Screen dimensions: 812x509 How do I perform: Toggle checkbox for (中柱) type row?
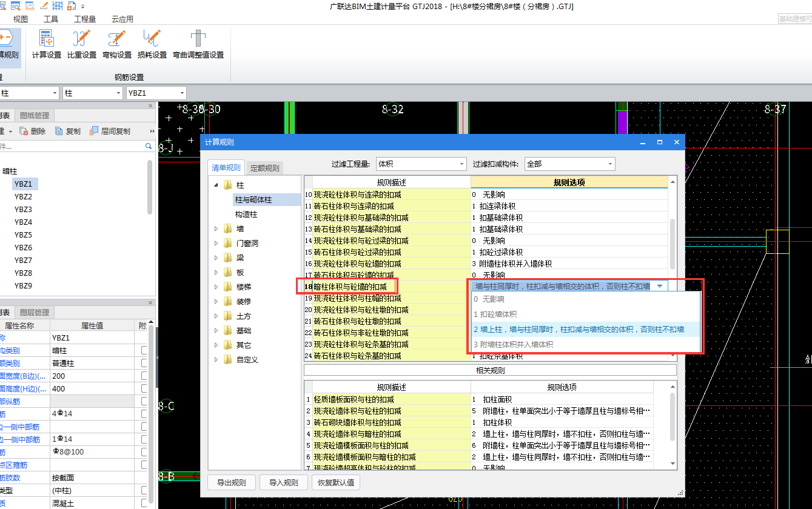tap(145, 490)
